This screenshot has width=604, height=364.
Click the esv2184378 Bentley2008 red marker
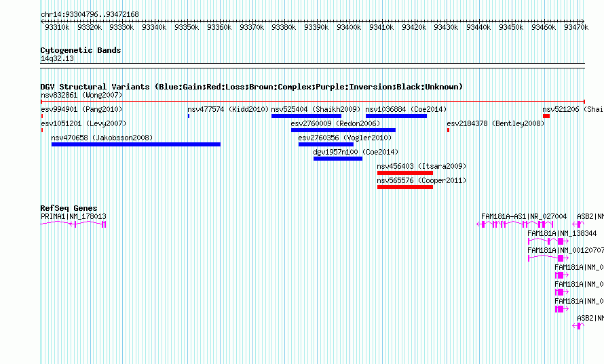(x=448, y=130)
